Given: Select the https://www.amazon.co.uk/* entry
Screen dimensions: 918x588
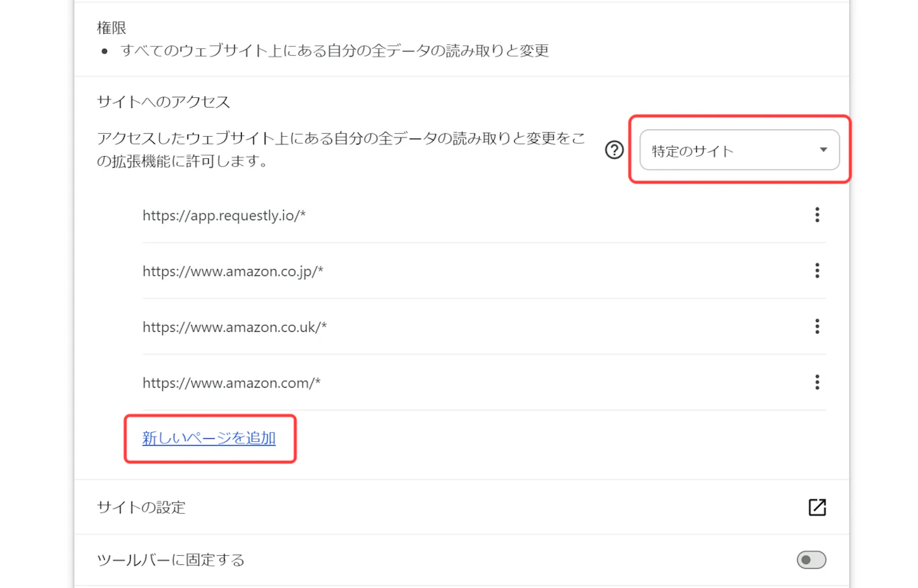Looking at the screenshot, I should [234, 327].
